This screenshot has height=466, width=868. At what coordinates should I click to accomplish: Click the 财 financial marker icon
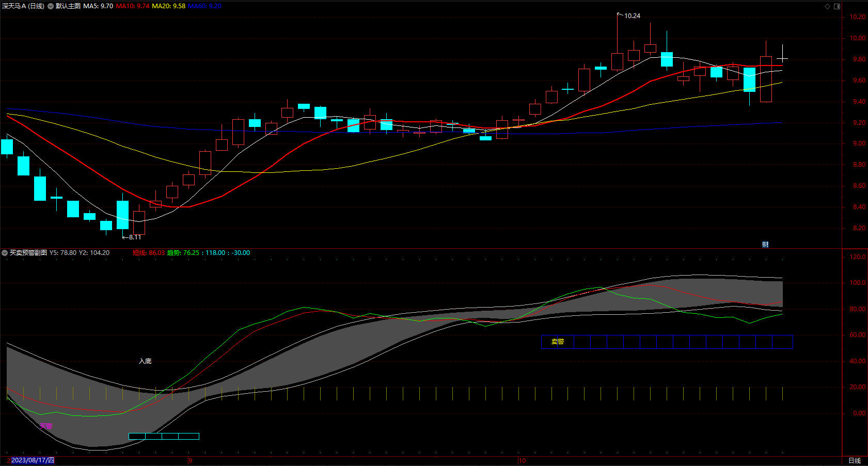(x=765, y=244)
